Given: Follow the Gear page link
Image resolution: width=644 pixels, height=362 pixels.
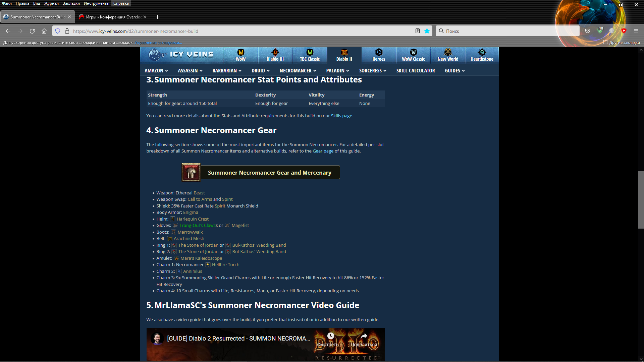Looking at the screenshot, I should coord(323,151).
